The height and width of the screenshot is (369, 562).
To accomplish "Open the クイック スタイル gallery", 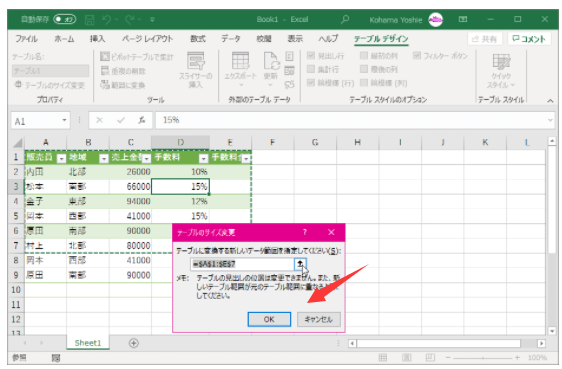I will click(501, 71).
